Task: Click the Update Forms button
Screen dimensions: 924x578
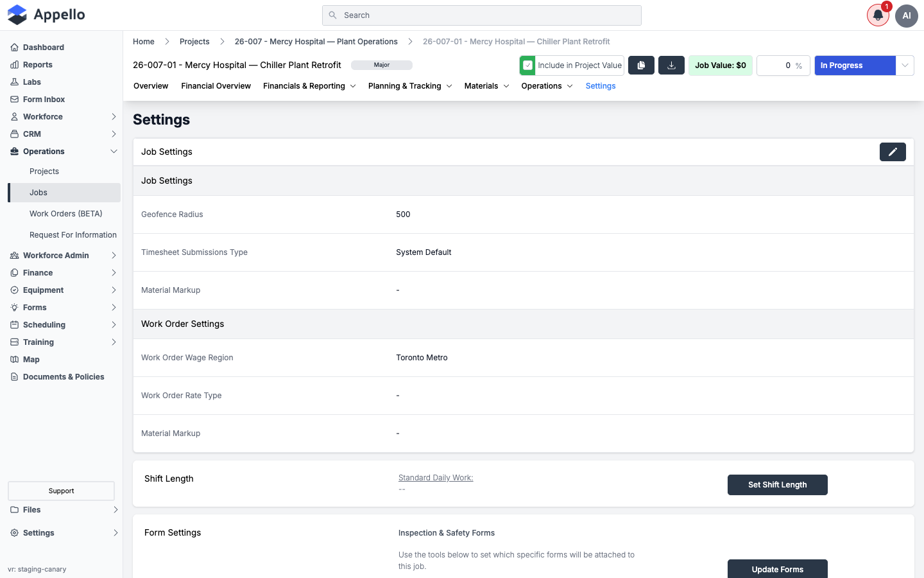Action: tap(777, 569)
